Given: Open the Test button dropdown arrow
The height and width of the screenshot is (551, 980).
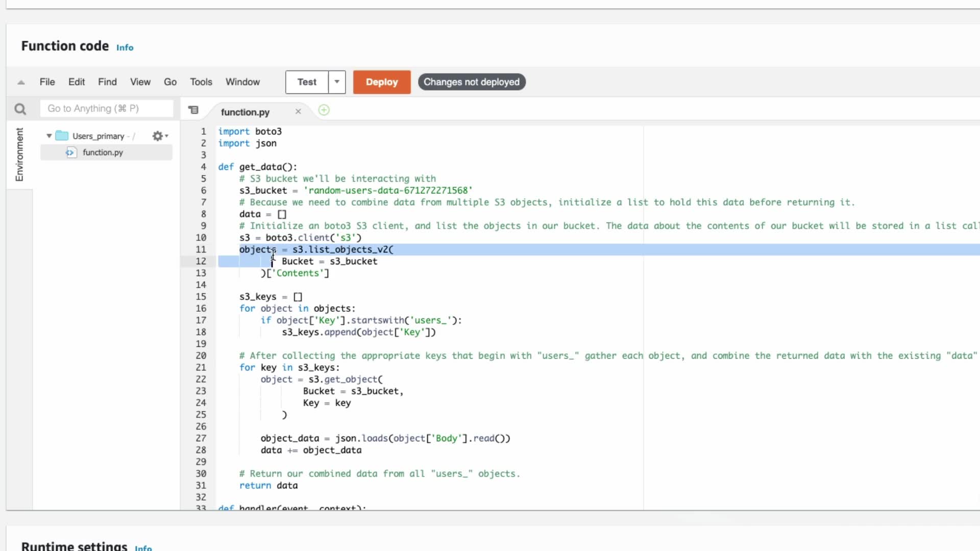Looking at the screenshot, I should [337, 82].
